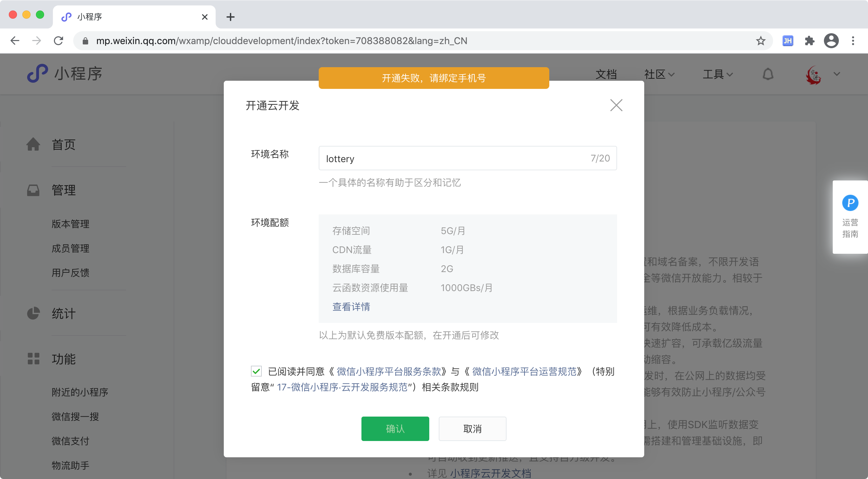Open 微信小程序平台服务条款 link
This screenshot has width=868, height=479.
tap(389, 371)
